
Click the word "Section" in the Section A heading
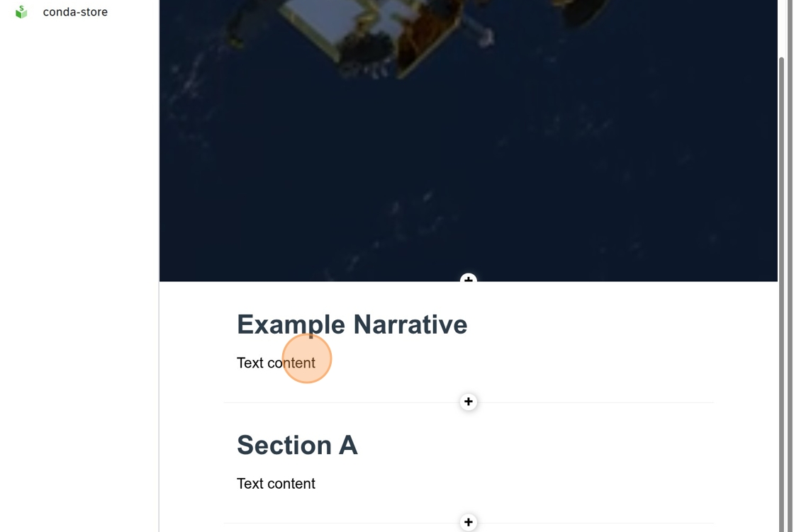point(284,446)
